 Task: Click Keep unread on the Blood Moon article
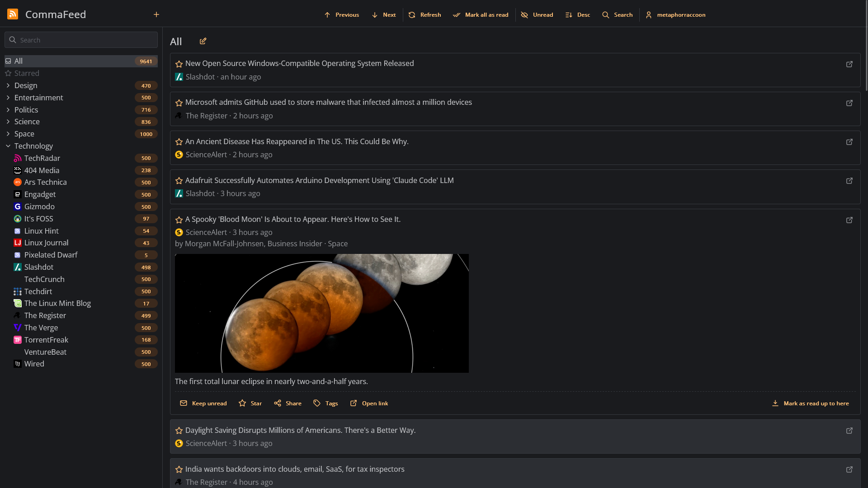click(x=203, y=403)
